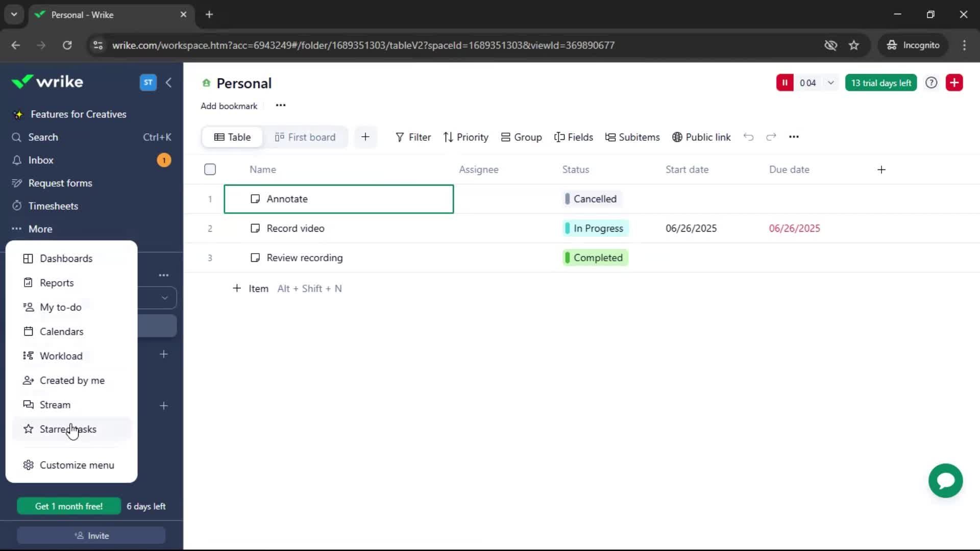Viewport: 980px width, 551px height.
Task: Open the tab search dropdown
Action: pyautogui.click(x=14, y=14)
